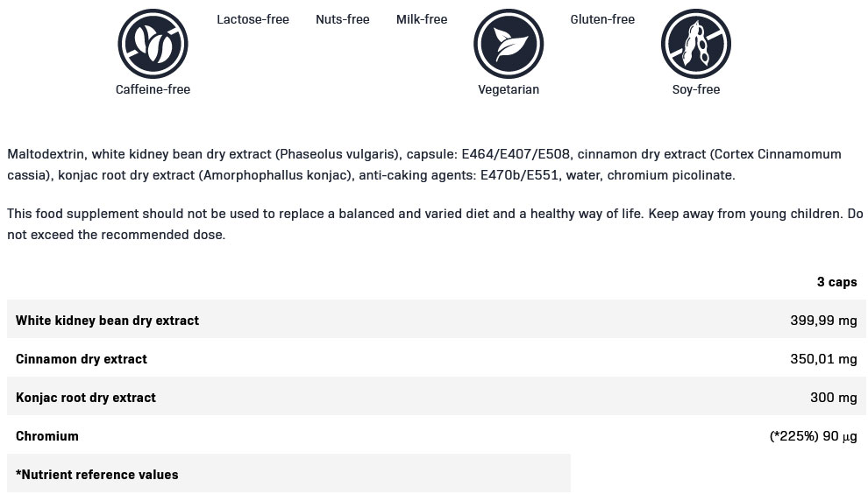
Task: Select the Nuts-free label
Action: pyautogui.click(x=342, y=19)
